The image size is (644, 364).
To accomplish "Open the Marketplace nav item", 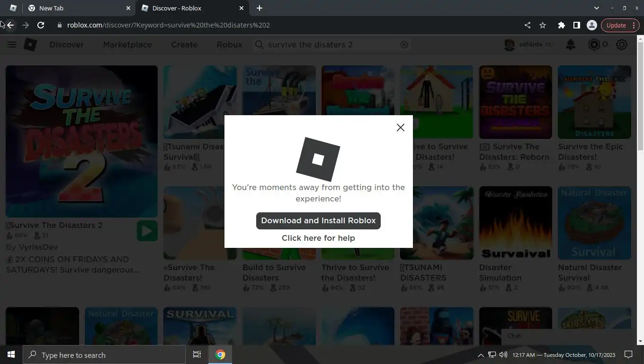I will (x=127, y=45).
